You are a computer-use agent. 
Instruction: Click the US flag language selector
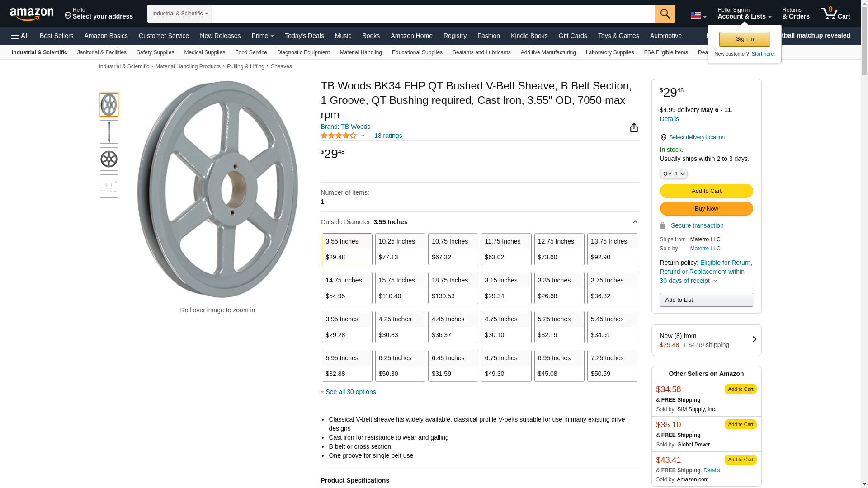tap(698, 16)
